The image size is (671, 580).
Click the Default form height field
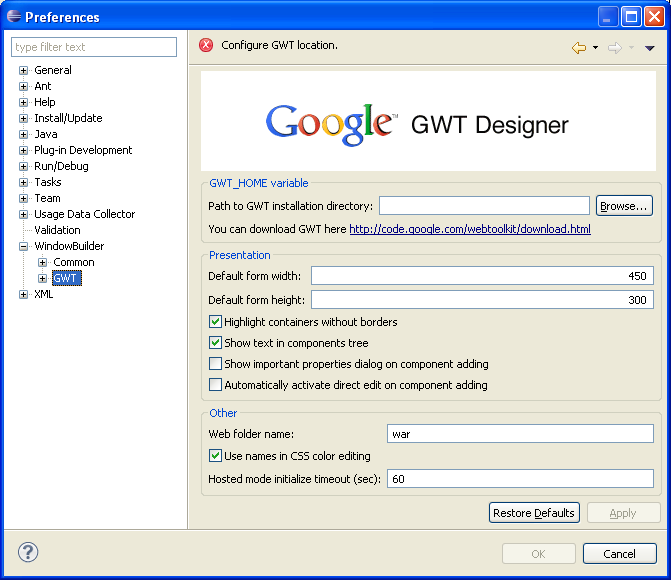click(482, 300)
